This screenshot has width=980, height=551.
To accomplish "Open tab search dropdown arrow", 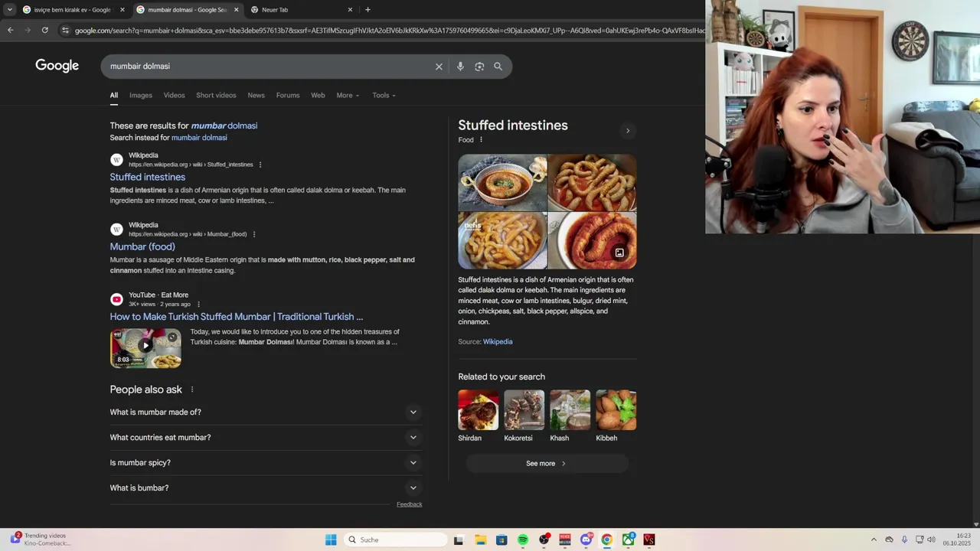I will tap(9, 10).
